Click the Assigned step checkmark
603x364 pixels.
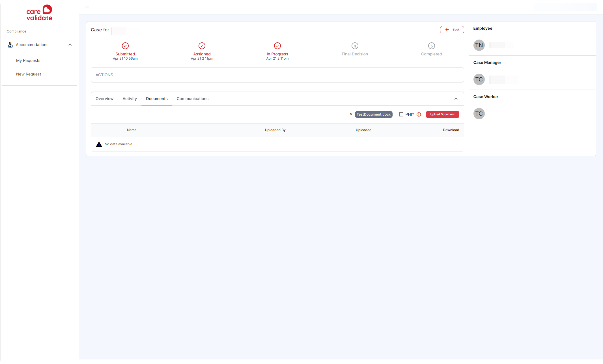tap(202, 46)
